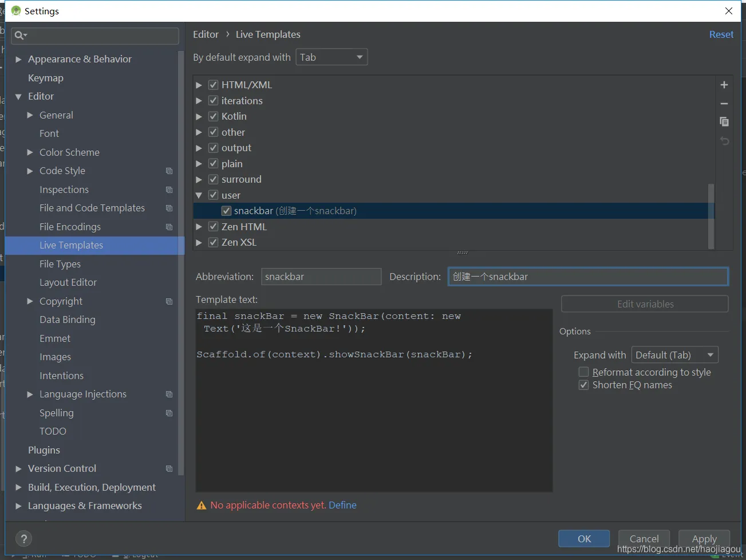Click the project-level icon beside Copyright

pyautogui.click(x=169, y=301)
